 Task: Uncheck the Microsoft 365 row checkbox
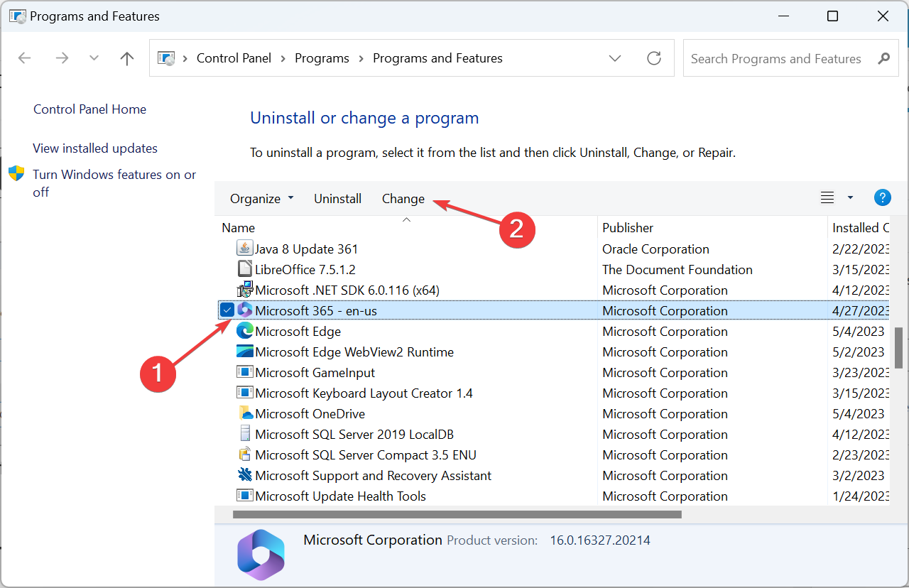[x=227, y=310]
